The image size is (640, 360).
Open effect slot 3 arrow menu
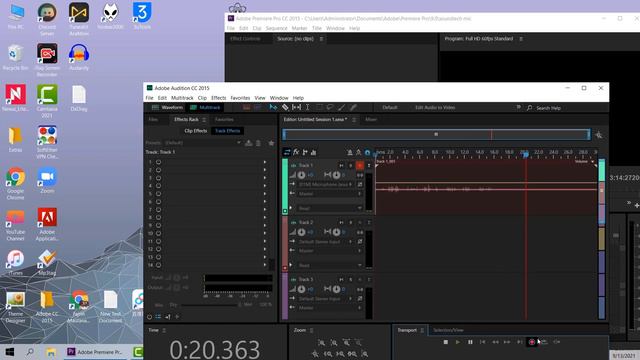coord(265,178)
